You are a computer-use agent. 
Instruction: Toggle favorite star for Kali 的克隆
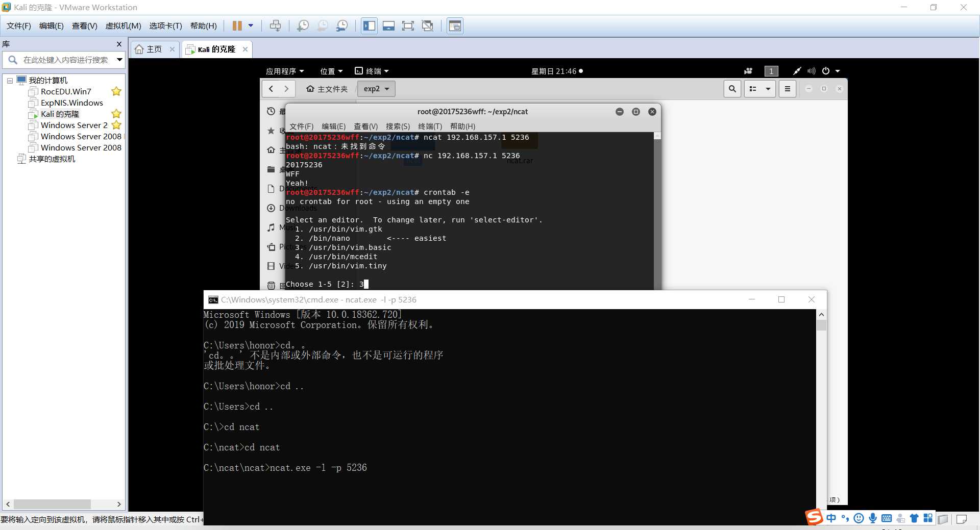[116, 114]
